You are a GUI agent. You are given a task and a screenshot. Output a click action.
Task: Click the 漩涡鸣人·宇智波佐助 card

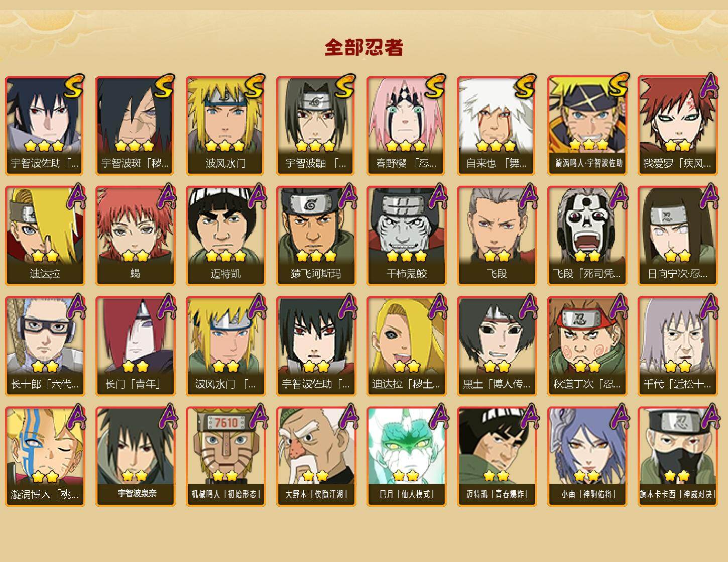point(587,125)
